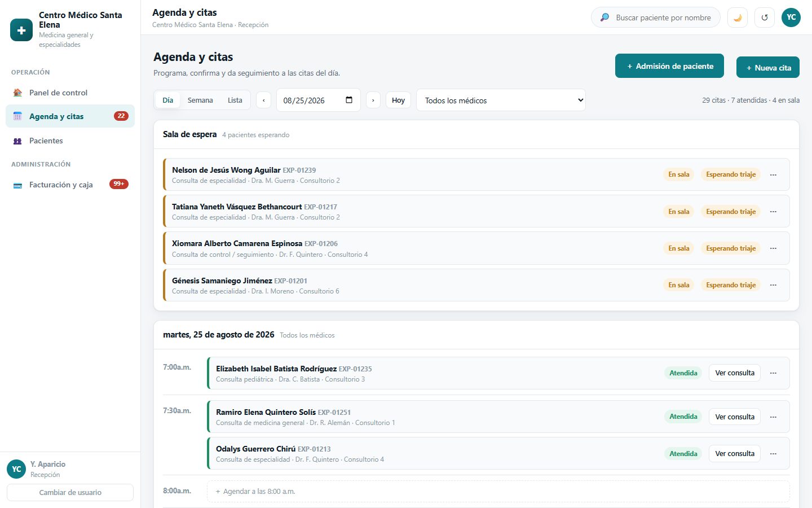Open more options for Elizabeth Isabel Batista

pos(773,373)
